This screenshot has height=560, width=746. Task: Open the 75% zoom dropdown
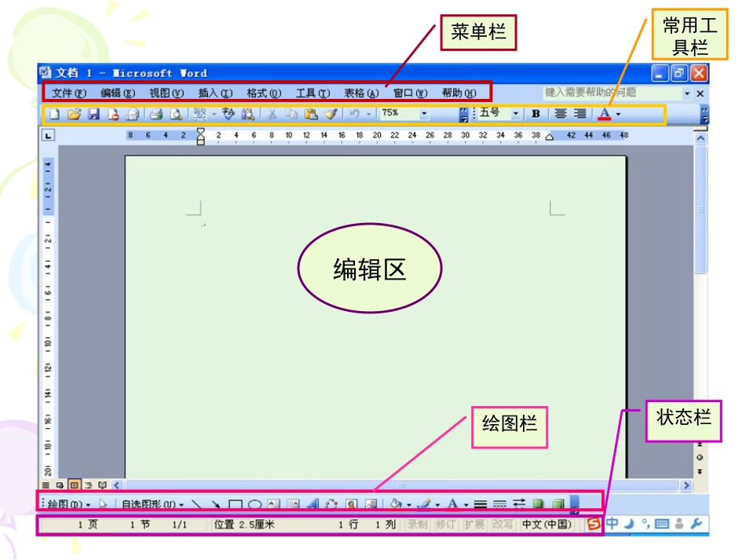pos(423,114)
